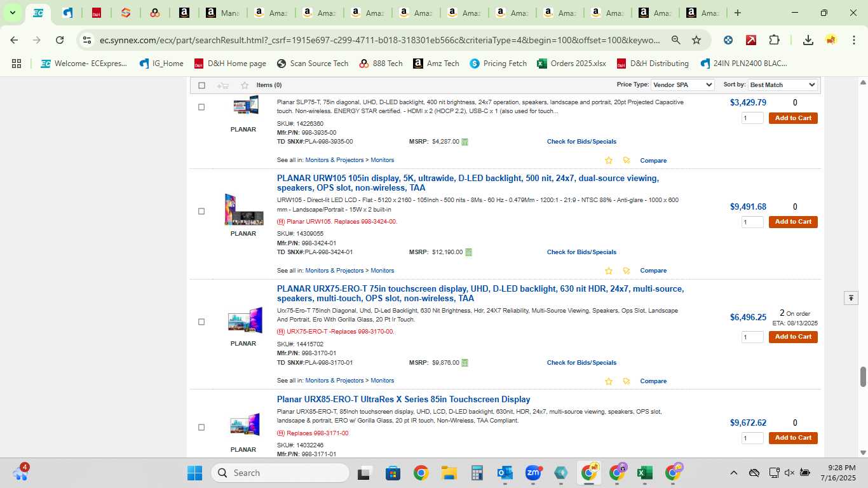The image size is (868, 488).
Task: Open the Scan Source Tech bookmark
Action: pos(313,64)
